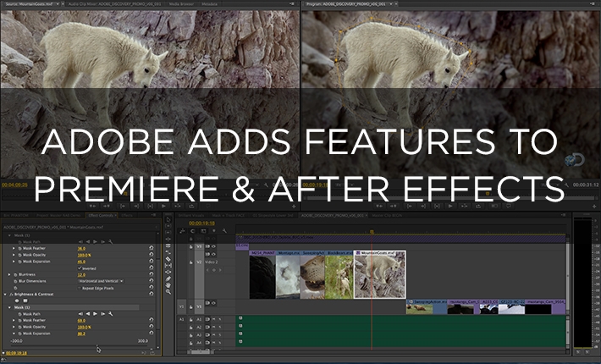Create rectangle mask under Brightness & Contrast
This screenshot has width=601, height=364.
pos(25,301)
